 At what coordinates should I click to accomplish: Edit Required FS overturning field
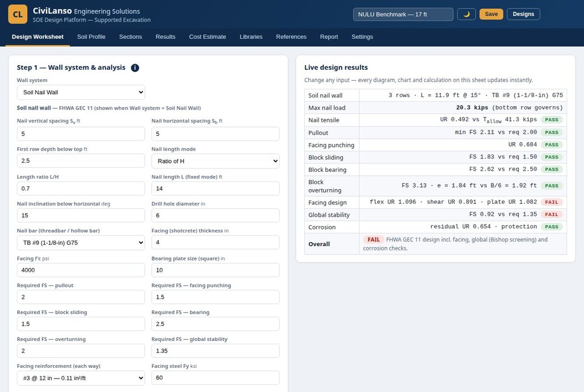coord(81,350)
